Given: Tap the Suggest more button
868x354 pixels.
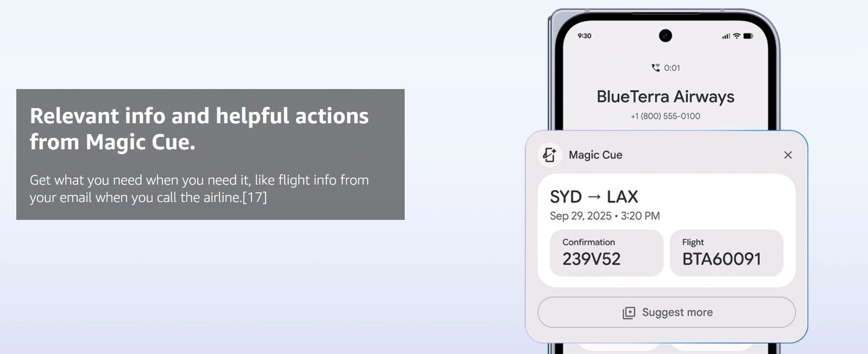Looking at the screenshot, I should click(666, 312).
